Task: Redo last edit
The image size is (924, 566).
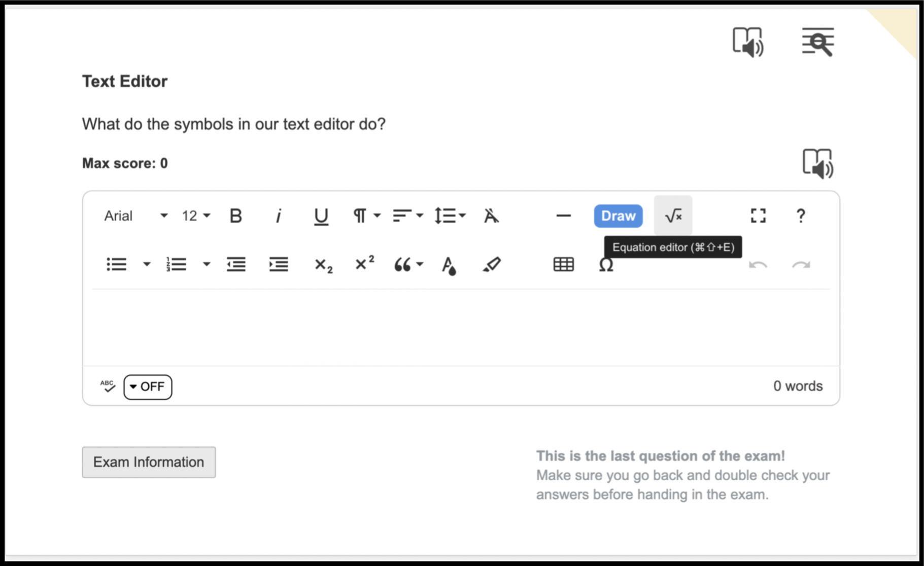Action: pos(801,265)
